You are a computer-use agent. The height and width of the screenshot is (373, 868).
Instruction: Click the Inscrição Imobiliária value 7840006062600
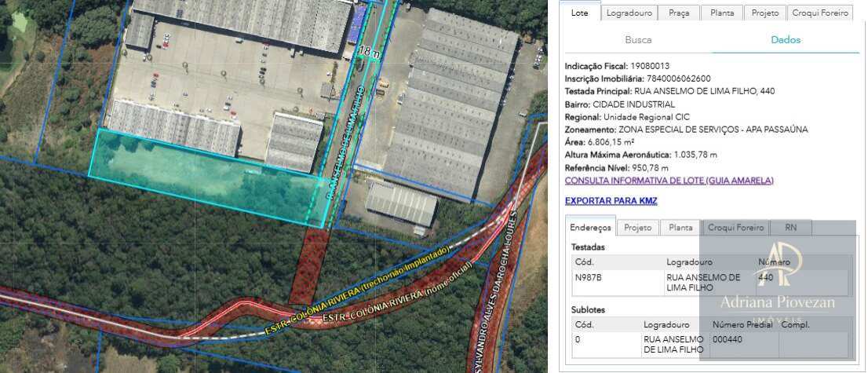(x=679, y=79)
